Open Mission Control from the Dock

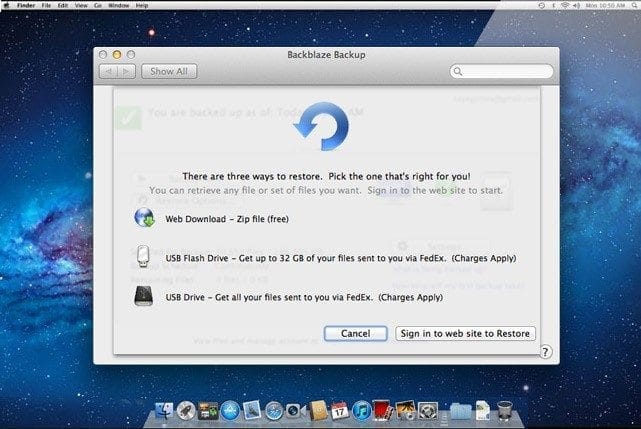(208, 411)
